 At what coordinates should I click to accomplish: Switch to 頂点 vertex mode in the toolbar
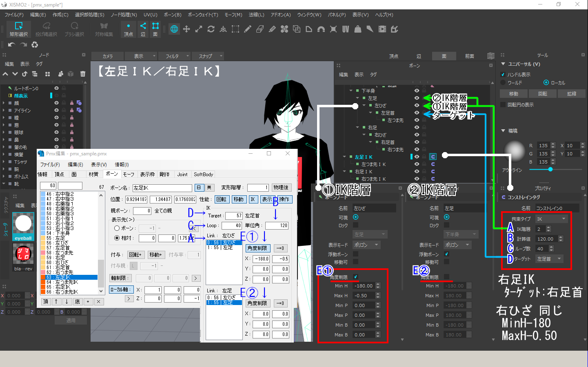[x=129, y=29]
